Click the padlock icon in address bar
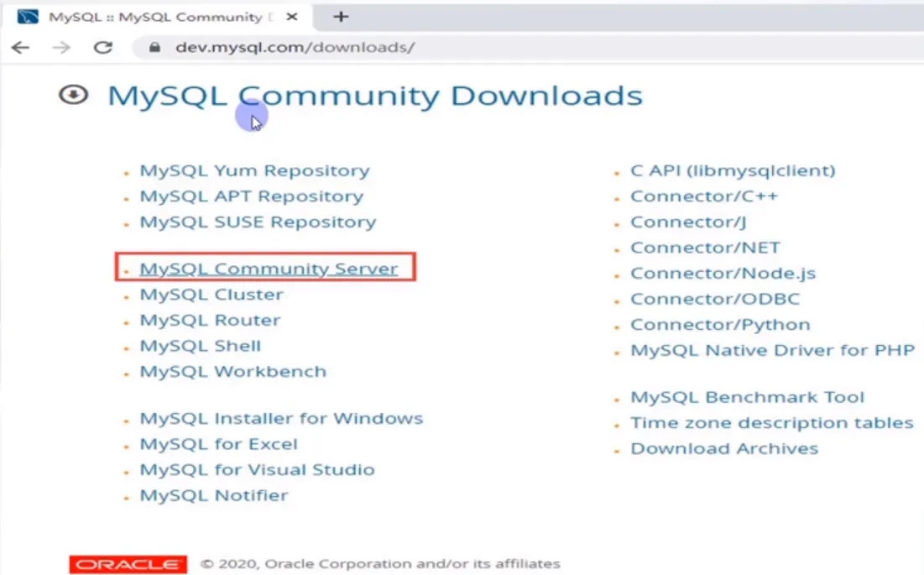This screenshot has width=924, height=575. [154, 47]
